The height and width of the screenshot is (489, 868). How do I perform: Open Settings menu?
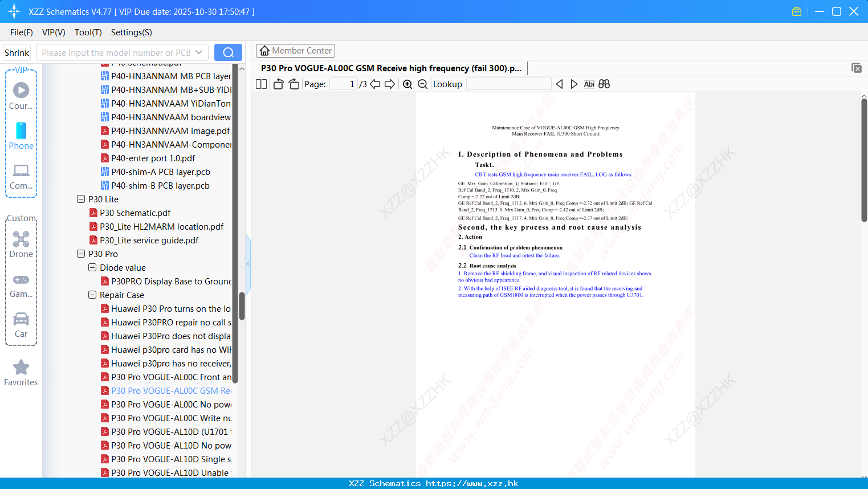132,32
